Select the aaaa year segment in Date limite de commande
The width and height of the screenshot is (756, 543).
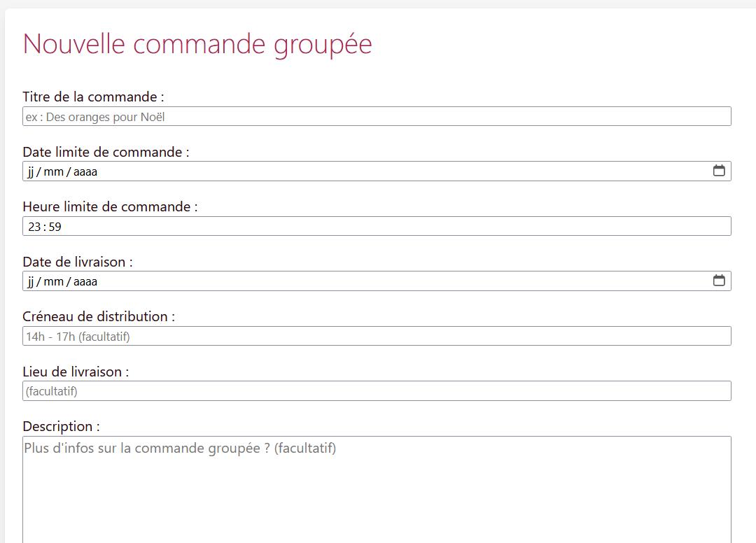(x=85, y=171)
